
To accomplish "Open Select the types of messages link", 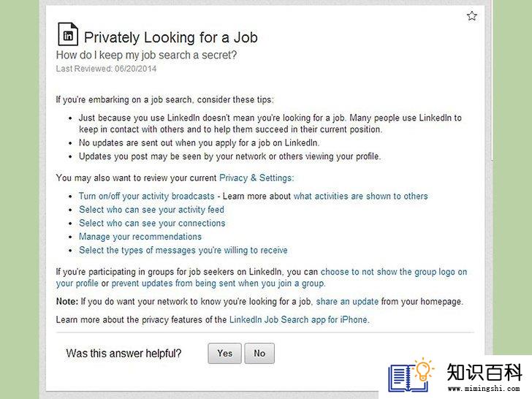I will pyautogui.click(x=183, y=250).
